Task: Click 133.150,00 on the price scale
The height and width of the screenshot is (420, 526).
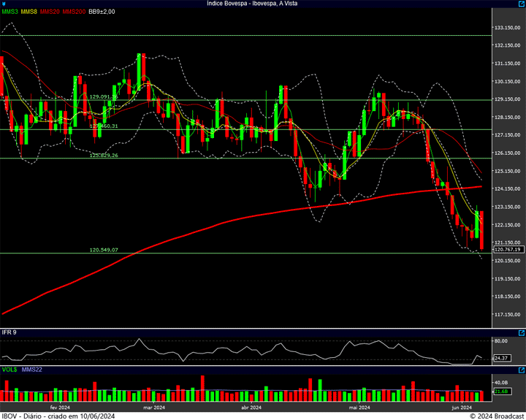Action: pyautogui.click(x=507, y=28)
